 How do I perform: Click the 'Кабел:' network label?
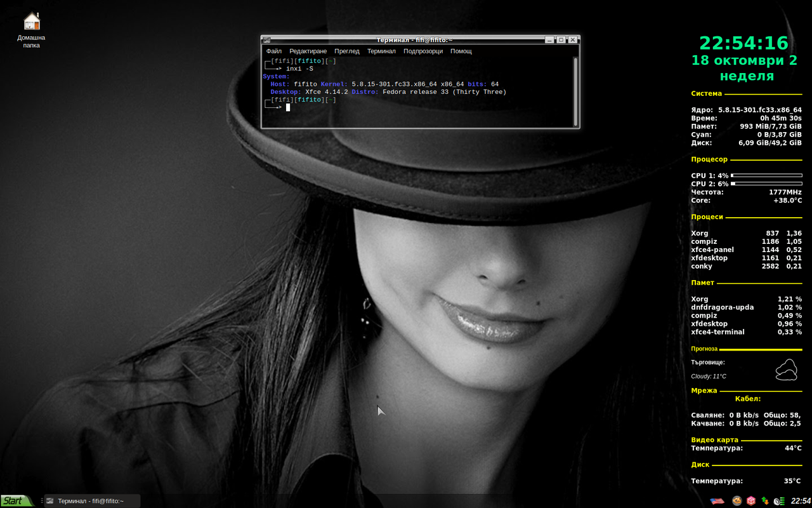748,399
